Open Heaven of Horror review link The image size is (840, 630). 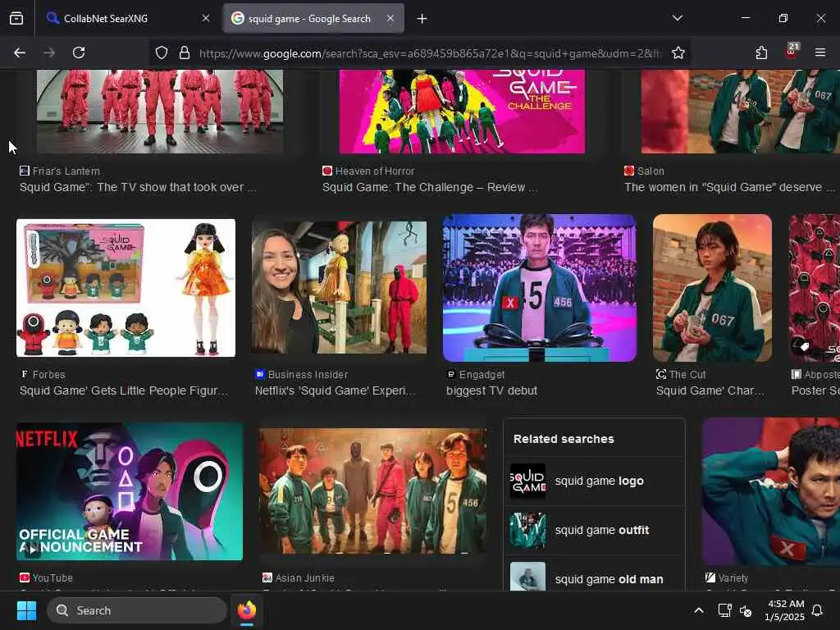click(x=430, y=187)
